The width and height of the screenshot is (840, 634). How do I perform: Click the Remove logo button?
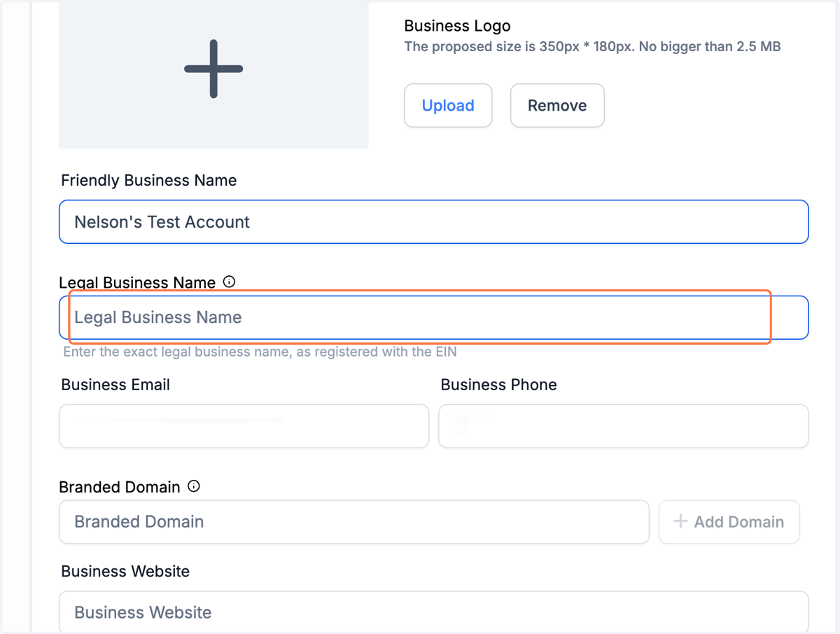coord(557,106)
